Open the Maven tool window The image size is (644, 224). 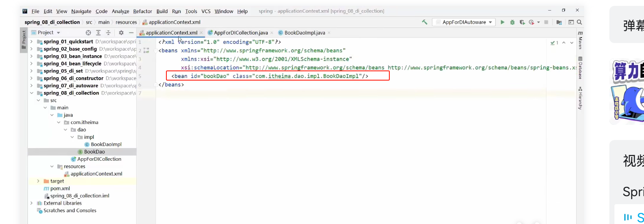tap(580, 40)
